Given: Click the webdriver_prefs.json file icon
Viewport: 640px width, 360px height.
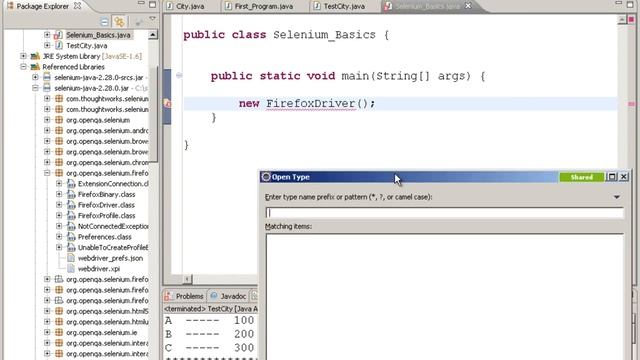Looking at the screenshot, I should click(x=71, y=258).
